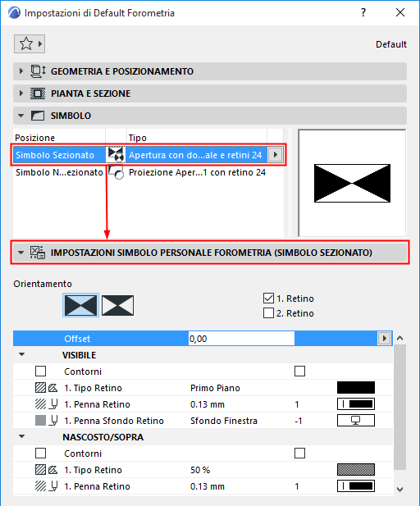Click the Sfondo Finestra background pen swatch
Viewport: 420px width, 506px height.
pos(356,421)
